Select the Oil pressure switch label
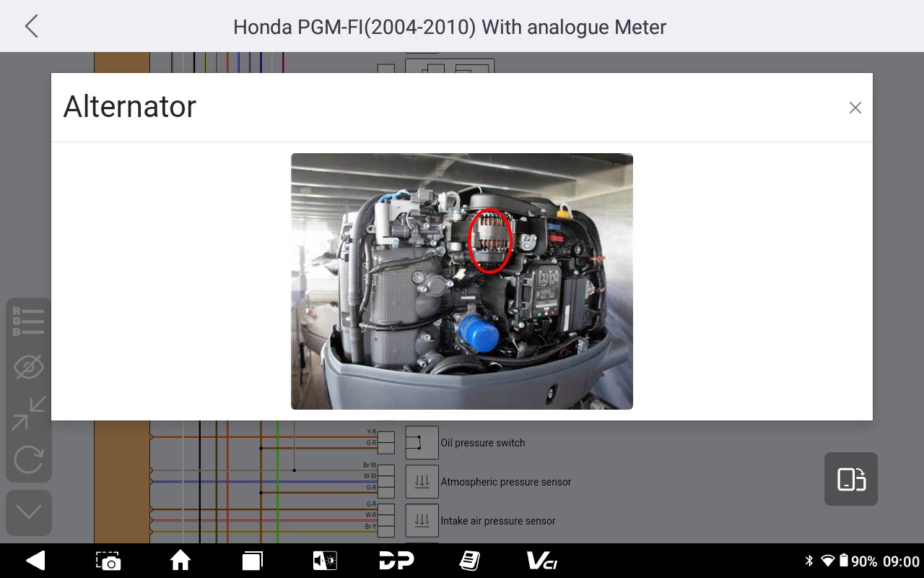The height and width of the screenshot is (578, 924). point(483,443)
